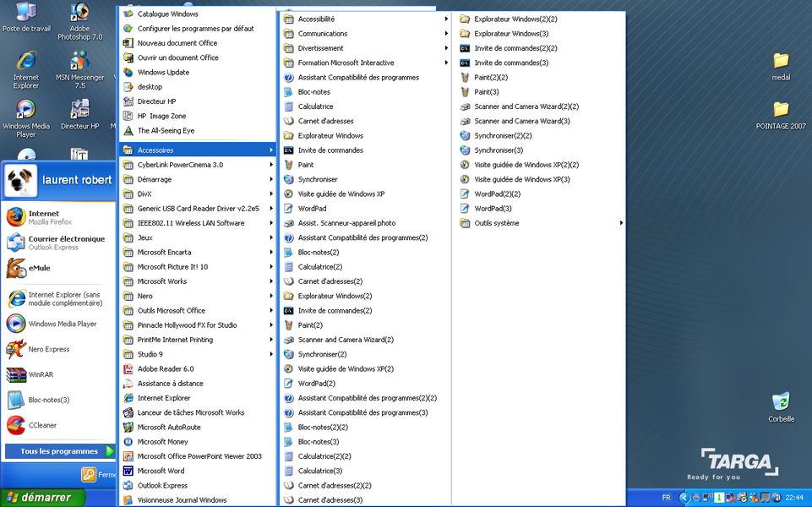812x507 pixels.
Task: Open Bloc-notes(3) in start menu list
Action: tap(58, 400)
